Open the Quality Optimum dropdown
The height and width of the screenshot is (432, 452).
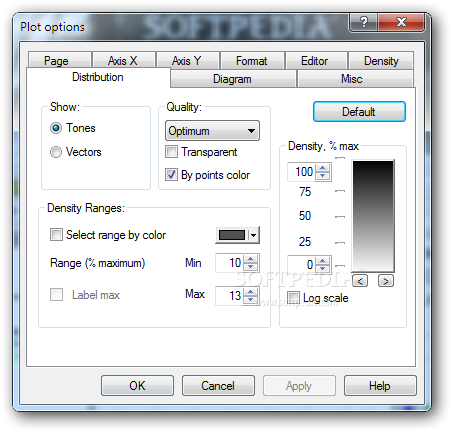click(212, 131)
